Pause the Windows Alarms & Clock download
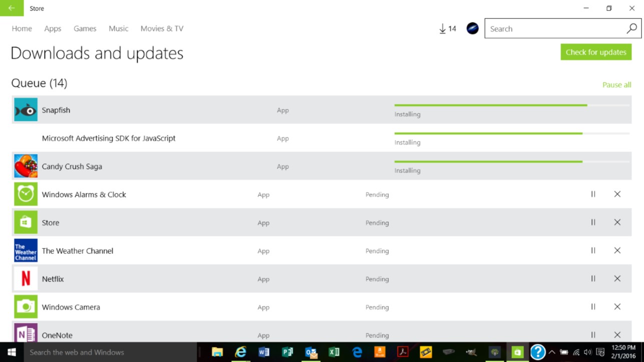The width and height of the screenshot is (644, 362). pyautogui.click(x=593, y=194)
